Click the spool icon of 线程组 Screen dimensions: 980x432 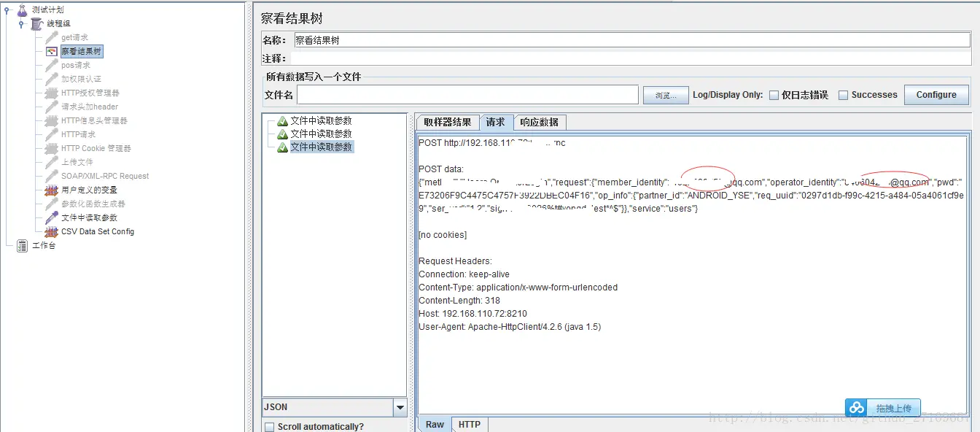(37, 24)
